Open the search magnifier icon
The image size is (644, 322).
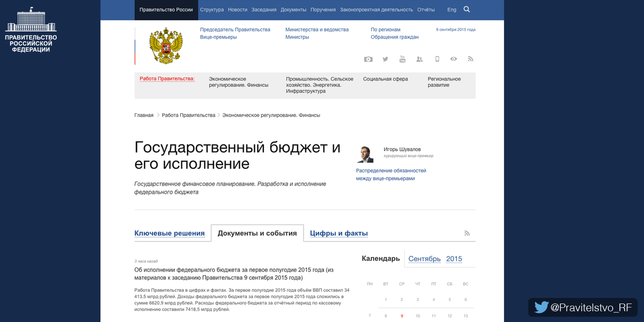point(466,9)
